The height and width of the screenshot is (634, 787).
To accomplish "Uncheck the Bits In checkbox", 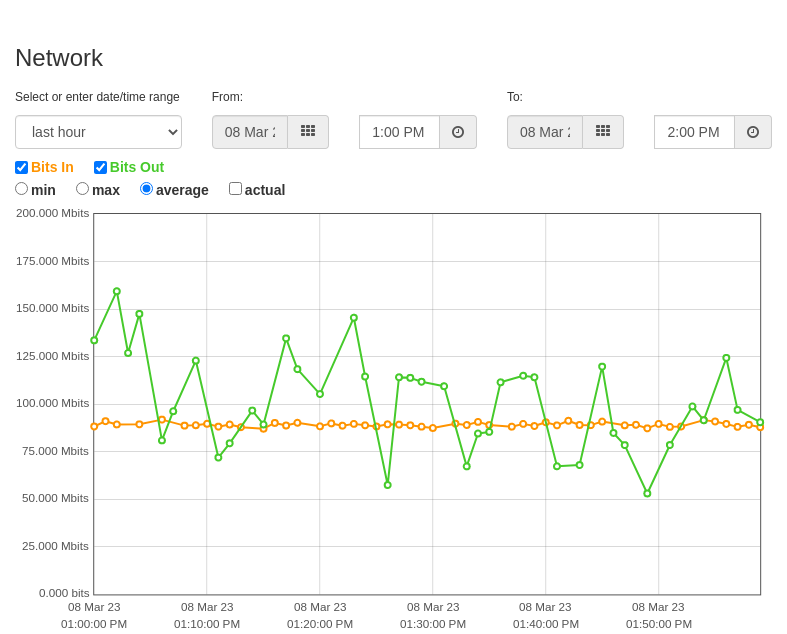I will tap(22, 167).
